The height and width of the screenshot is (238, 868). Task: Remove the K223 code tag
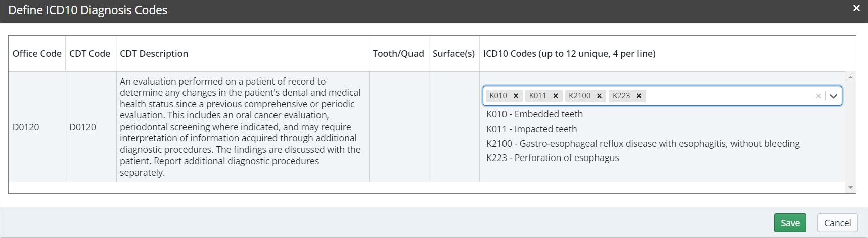pyautogui.click(x=638, y=96)
